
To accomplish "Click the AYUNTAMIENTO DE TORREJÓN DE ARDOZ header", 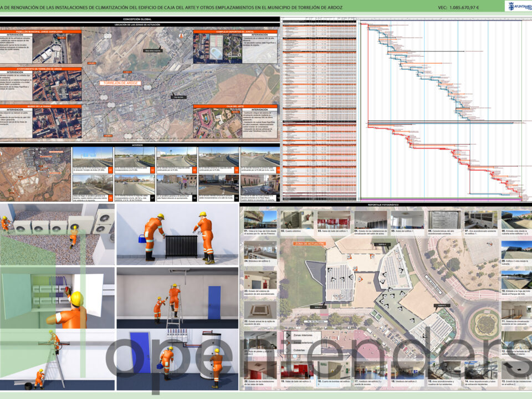I will click(42, 69).
